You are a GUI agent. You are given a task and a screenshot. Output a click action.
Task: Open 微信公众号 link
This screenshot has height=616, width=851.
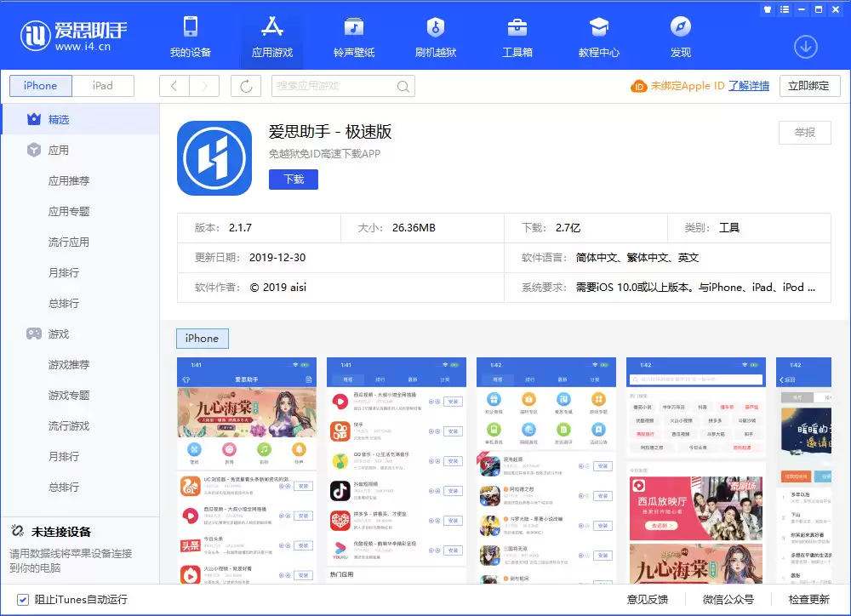[x=728, y=599]
